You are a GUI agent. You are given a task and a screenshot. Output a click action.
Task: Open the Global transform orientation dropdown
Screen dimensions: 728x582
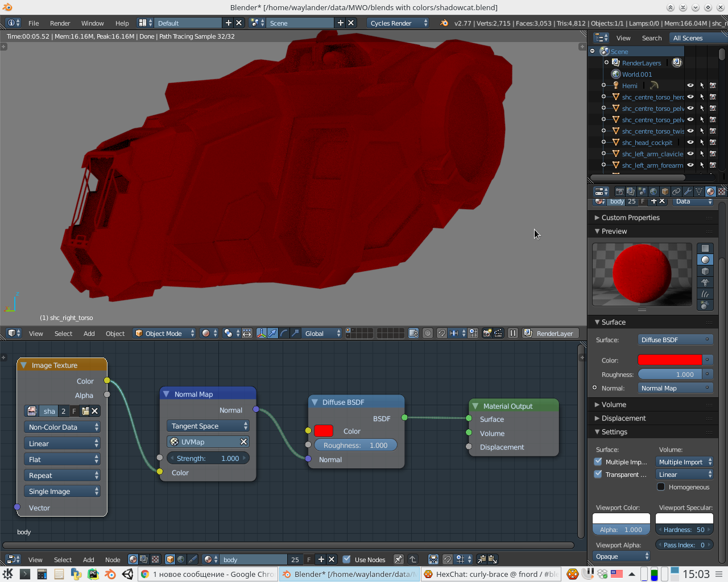click(322, 333)
